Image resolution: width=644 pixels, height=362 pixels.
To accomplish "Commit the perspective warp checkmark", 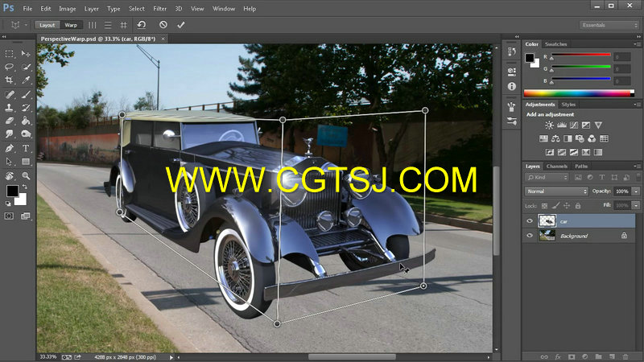I will coord(180,25).
